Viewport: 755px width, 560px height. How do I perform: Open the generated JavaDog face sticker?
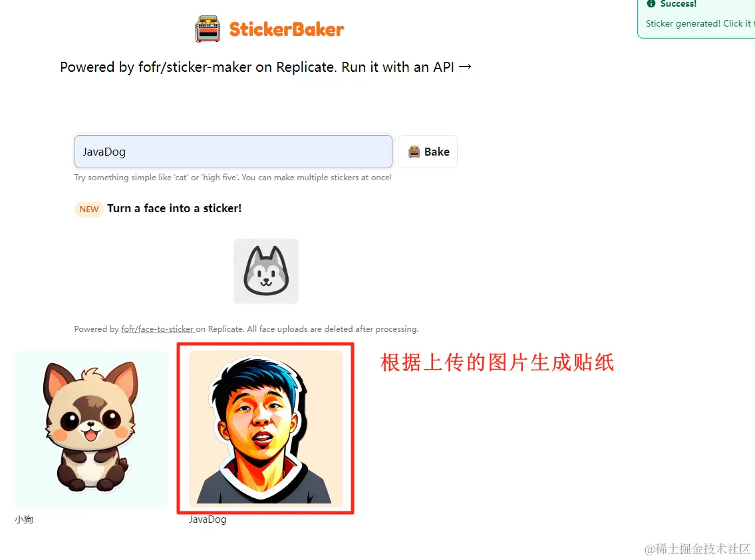point(265,427)
